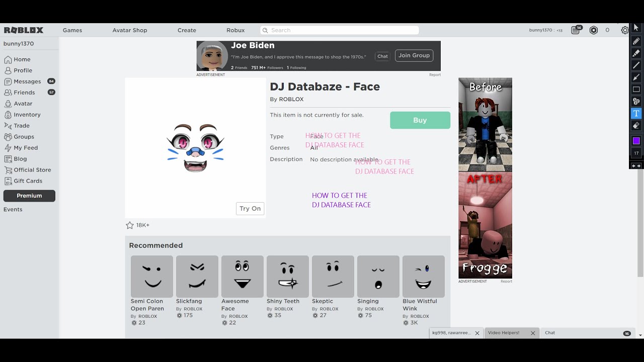Screen dimensions: 644x362
Task: Click into the Search field
Action: (x=340, y=30)
